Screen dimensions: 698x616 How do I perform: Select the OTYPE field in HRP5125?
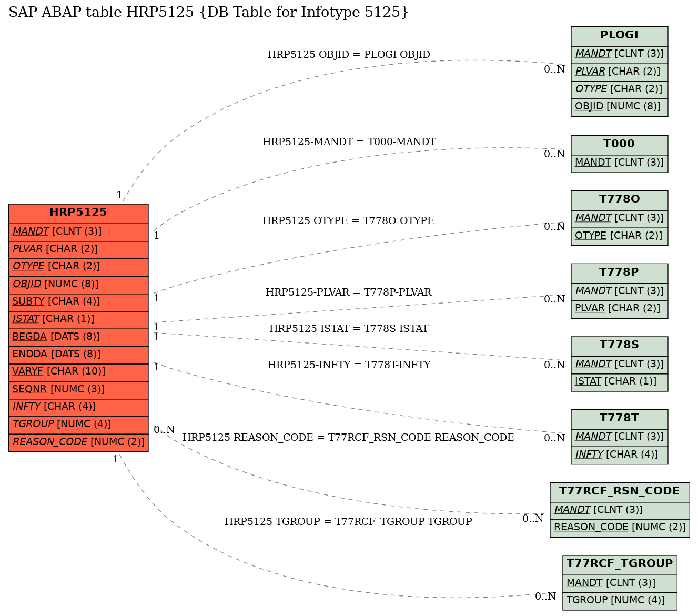[78, 267]
